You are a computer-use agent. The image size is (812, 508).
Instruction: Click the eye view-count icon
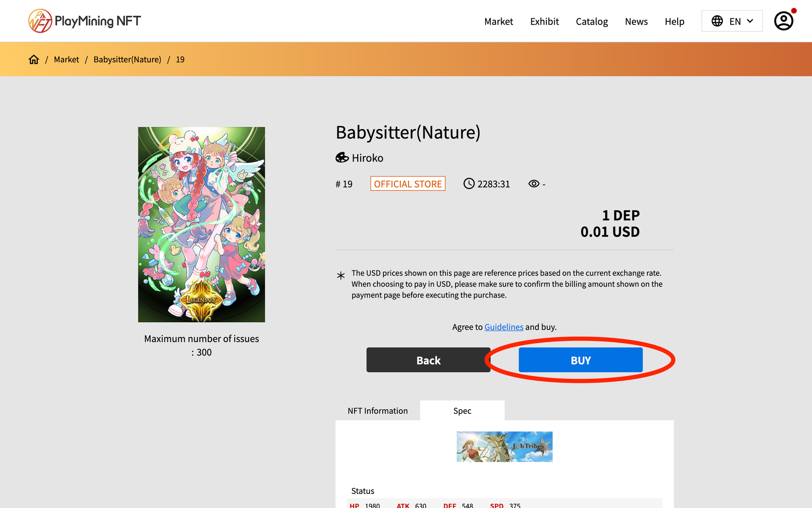534,184
